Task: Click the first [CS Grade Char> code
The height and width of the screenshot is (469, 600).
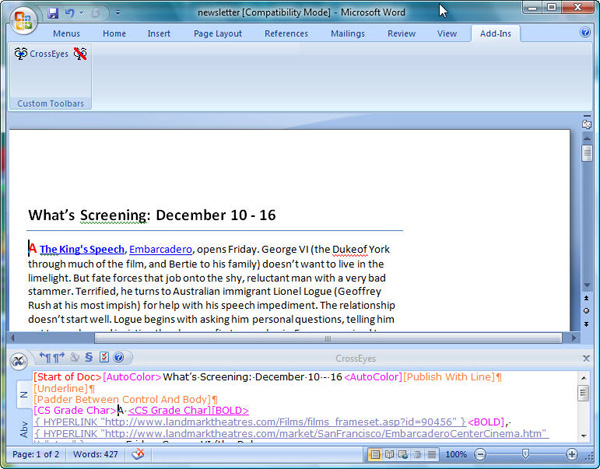Action: click(x=75, y=411)
